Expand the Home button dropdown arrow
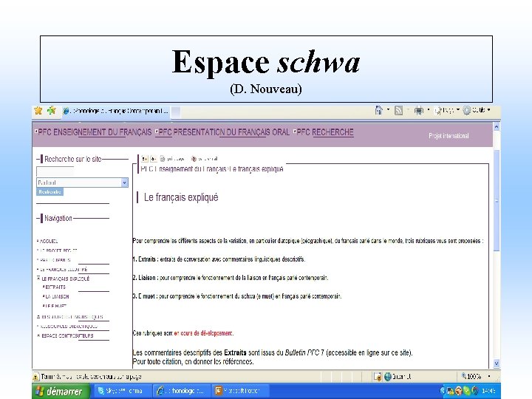This screenshot has height=399, width=532. 388,109
